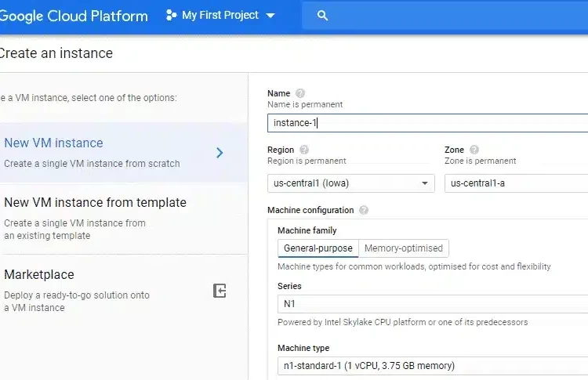Click 'Region is permanent' hint text
The image size is (588, 380).
(307, 161)
